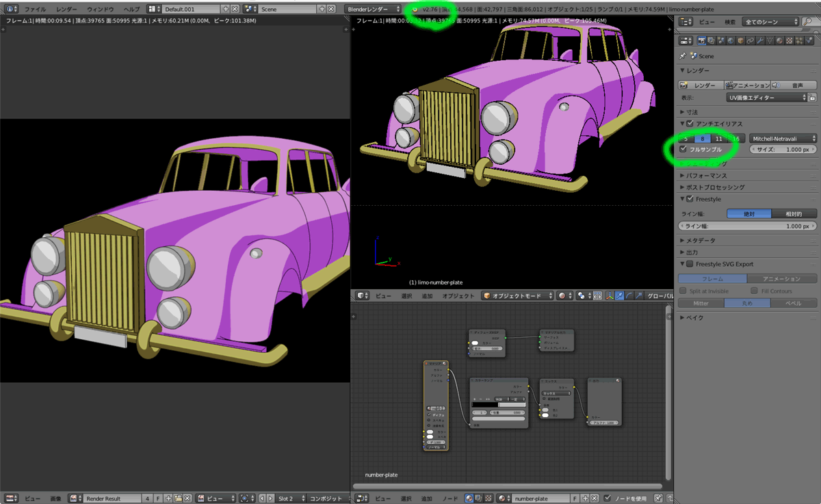Open the Render properties tab (camera icon)
Viewport: 821px width, 504px height.
[701, 40]
